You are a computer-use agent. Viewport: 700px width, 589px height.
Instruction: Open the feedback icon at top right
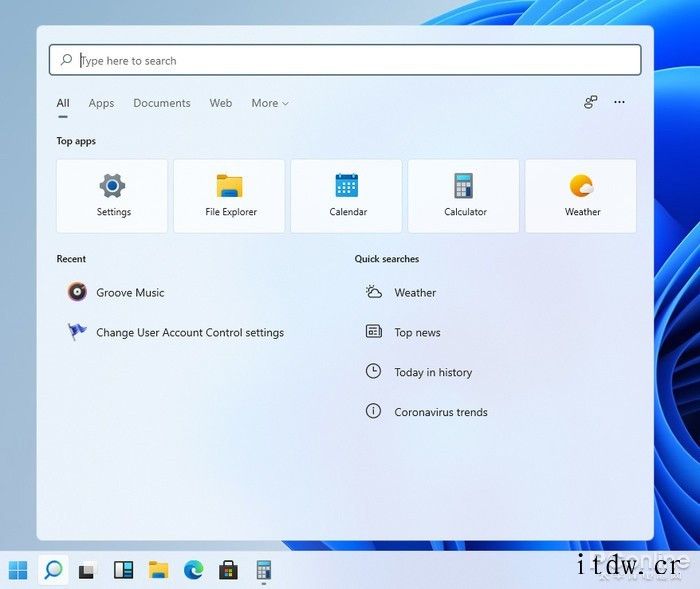pyautogui.click(x=590, y=102)
